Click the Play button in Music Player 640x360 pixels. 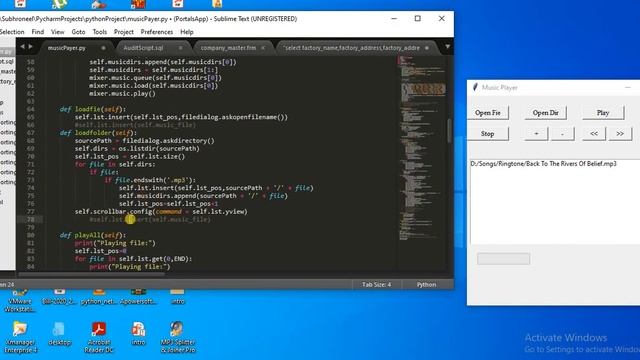coord(603,113)
